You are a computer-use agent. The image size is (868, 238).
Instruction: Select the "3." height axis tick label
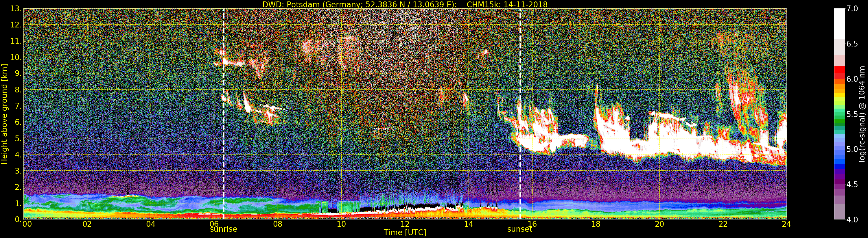tap(18, 171)
